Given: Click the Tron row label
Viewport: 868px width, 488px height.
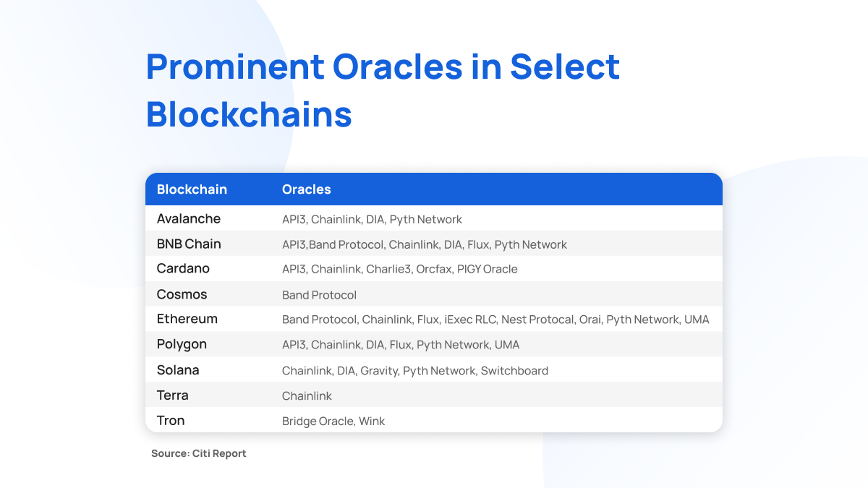Looking at the screenshot, I should pyautogui.click(x=171, y=421).
